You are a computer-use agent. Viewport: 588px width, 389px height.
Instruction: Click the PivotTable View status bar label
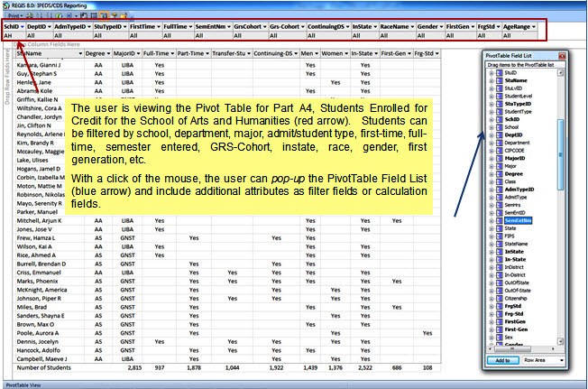(23, 384)
